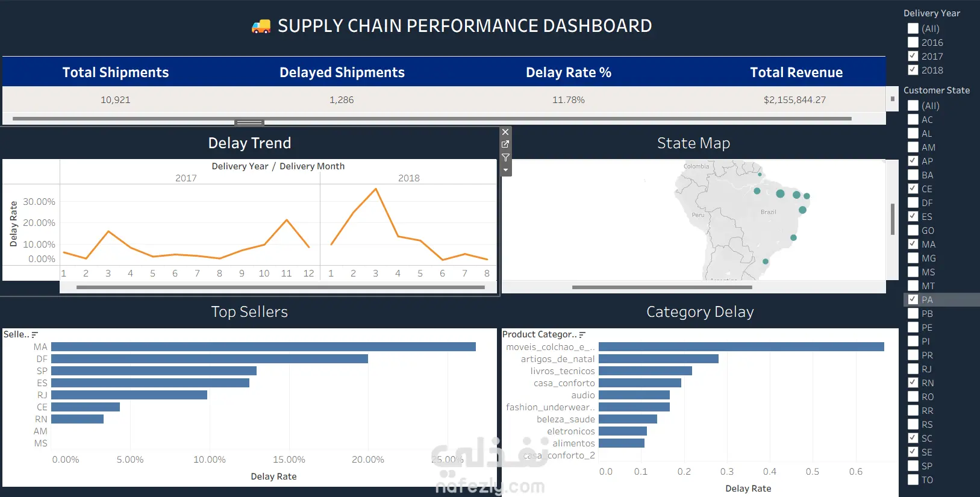This screenshot has height=497, width=980.
Task: Tick the (All) Customer State checkbox
Action: point(913,105)
